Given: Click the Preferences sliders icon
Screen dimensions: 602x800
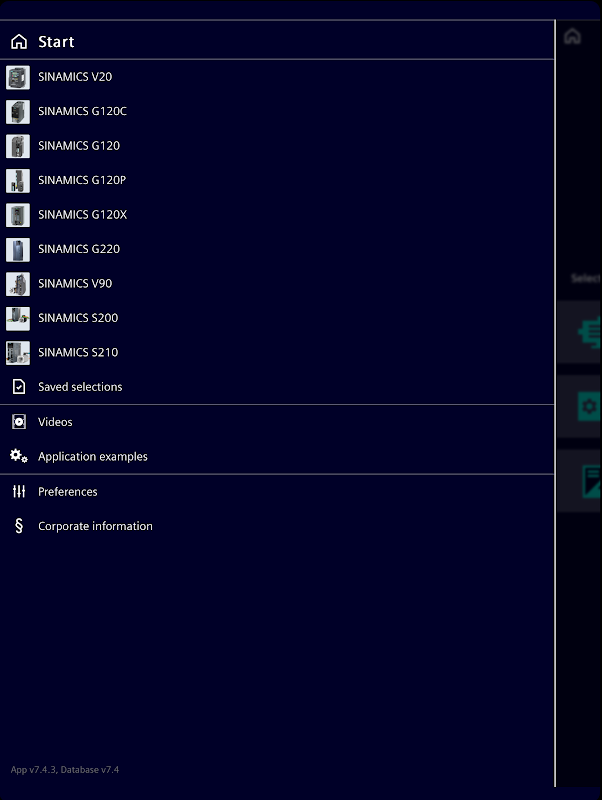Looking at the screenshot, I should coord(19,491).
